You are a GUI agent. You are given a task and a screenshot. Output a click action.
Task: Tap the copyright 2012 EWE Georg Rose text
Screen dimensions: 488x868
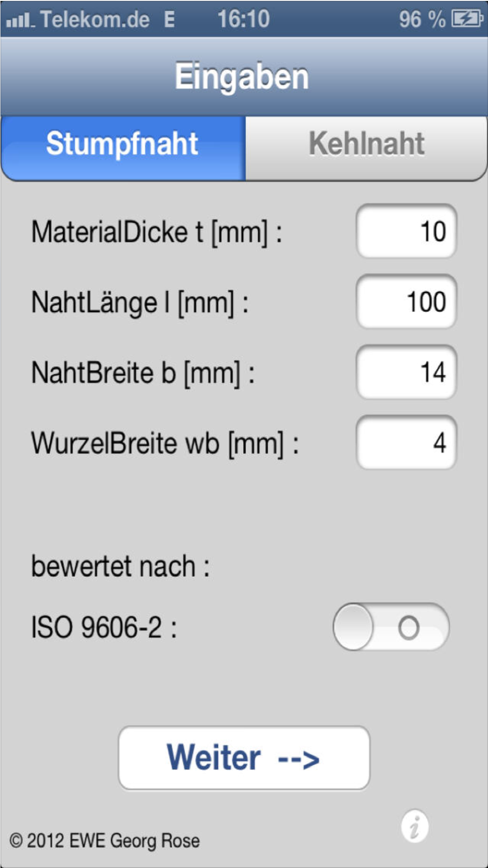tap(105, 840)
